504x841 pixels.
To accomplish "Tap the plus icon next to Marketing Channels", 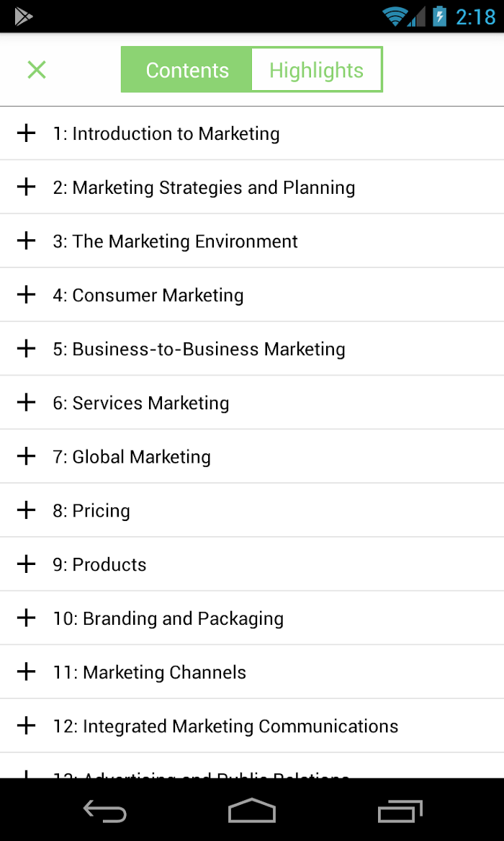I will (x=26, y=672).
